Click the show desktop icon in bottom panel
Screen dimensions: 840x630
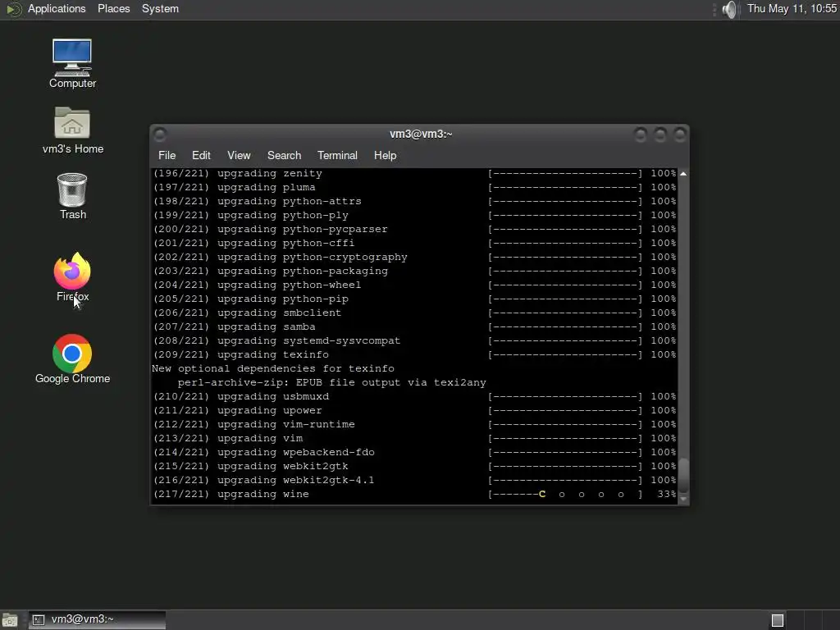click(x=10, y=620)
